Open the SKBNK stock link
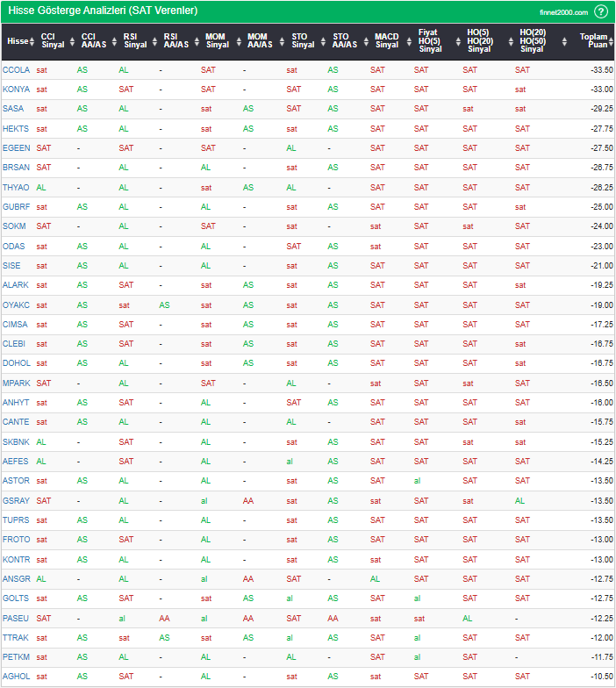The height and width of the screenshot is (688, 616). point(16,442)
